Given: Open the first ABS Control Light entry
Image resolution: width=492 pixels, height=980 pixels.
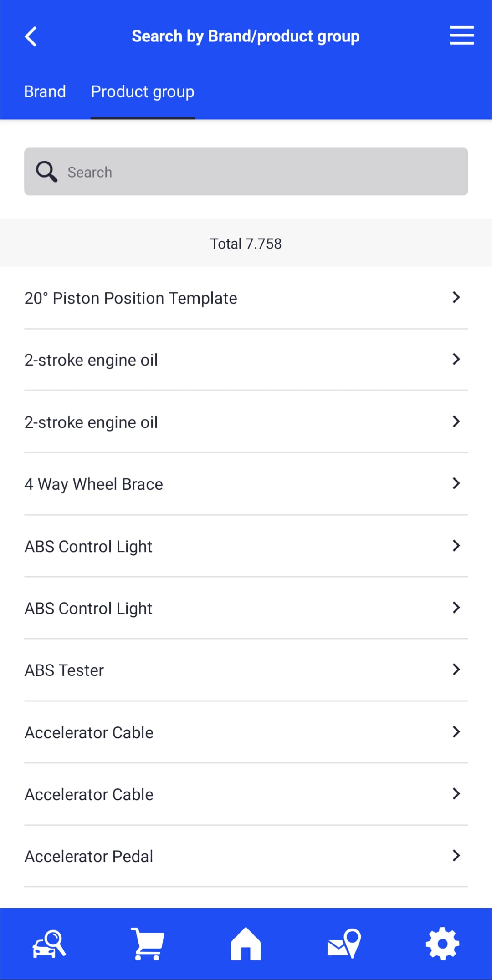Looking at the screenshot, I should click(88, 546).
